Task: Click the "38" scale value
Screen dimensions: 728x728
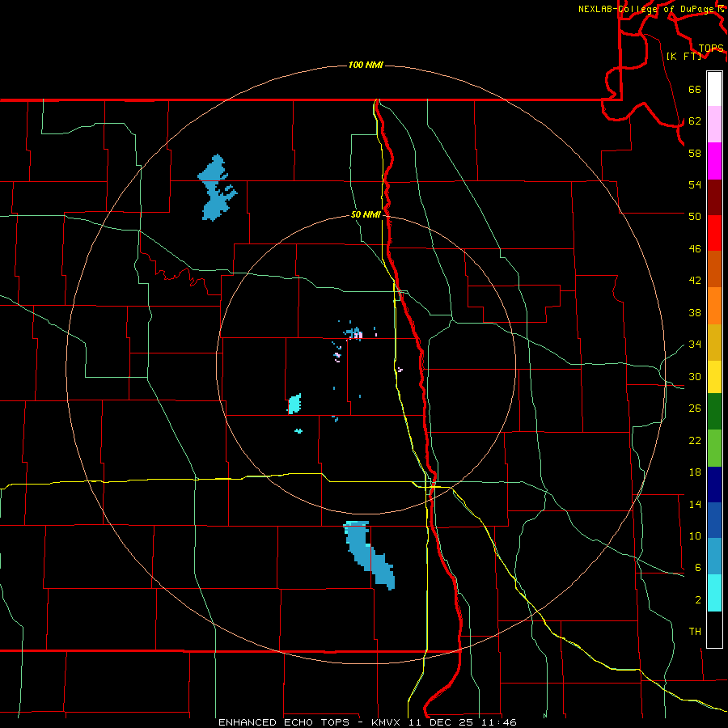Action: click(695, 312)
